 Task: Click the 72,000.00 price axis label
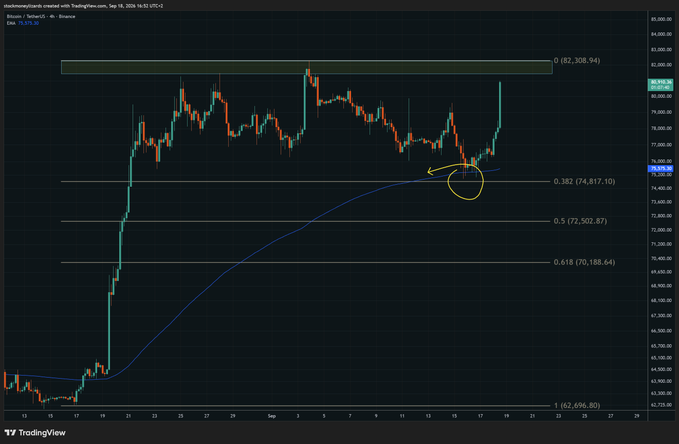click(661, 230)
